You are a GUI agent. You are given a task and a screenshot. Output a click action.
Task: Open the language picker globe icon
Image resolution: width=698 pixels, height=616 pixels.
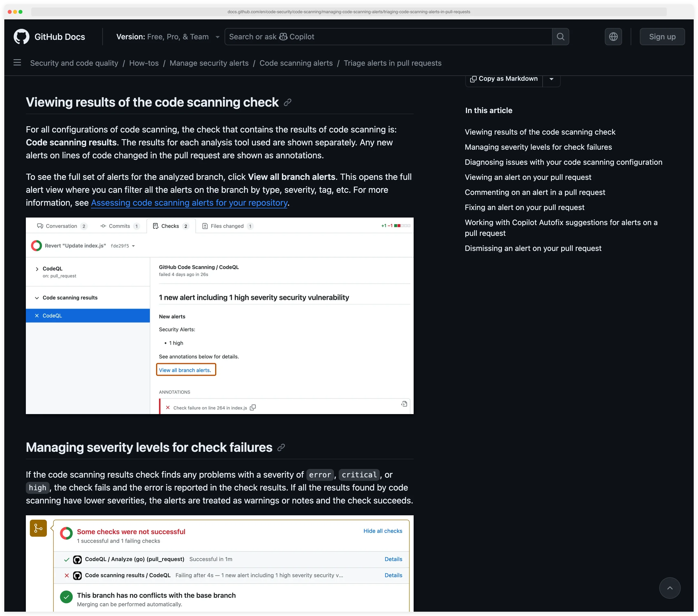(613, 37)
